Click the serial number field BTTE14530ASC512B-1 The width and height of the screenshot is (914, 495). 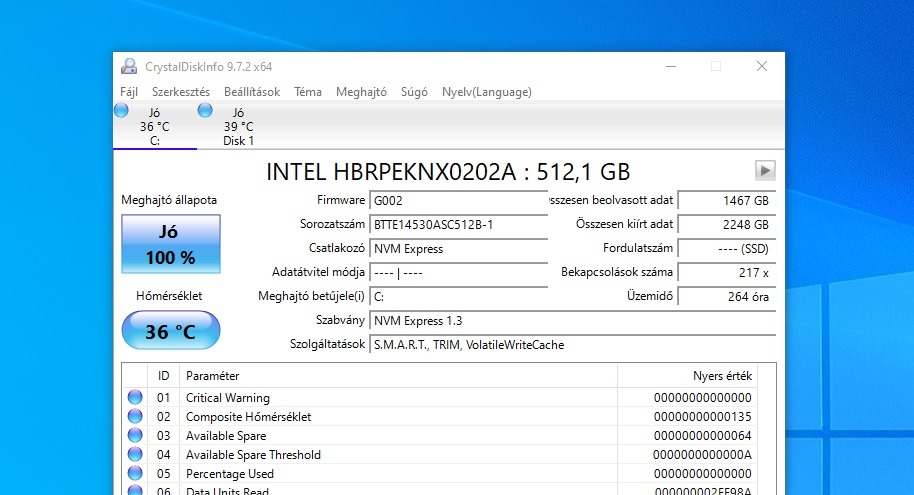pos(458,224)
